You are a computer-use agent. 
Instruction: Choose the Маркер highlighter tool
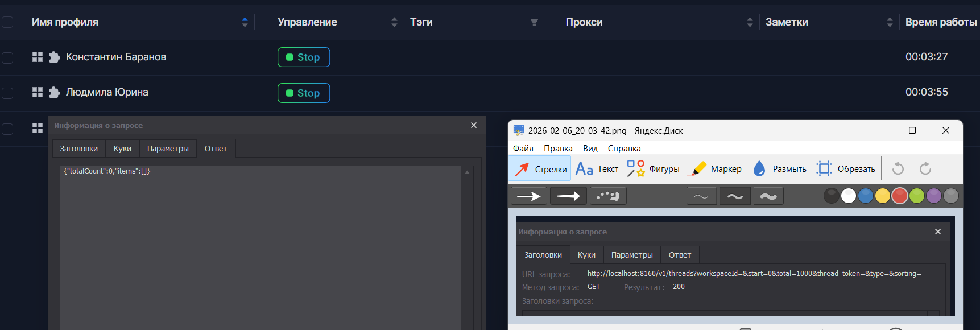(715, 169)
